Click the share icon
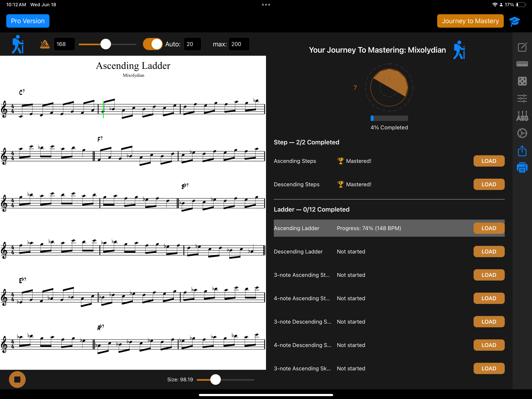The image size is (532, 399). tap(522, 151)
